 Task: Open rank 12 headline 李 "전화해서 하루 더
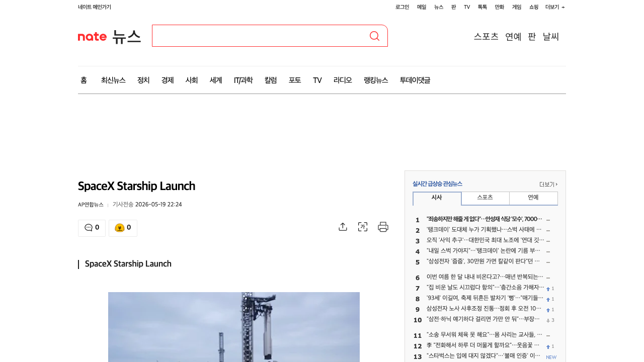click(x=484, y=346)
